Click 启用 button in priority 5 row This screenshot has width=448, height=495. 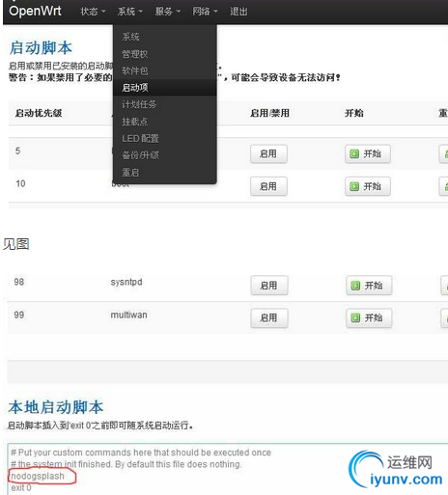point(268,153)
